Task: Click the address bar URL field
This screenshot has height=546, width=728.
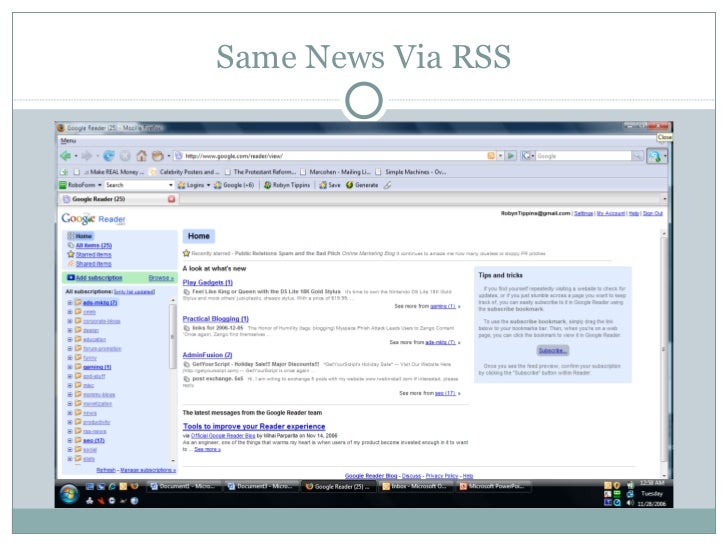Action: point(330,156)
